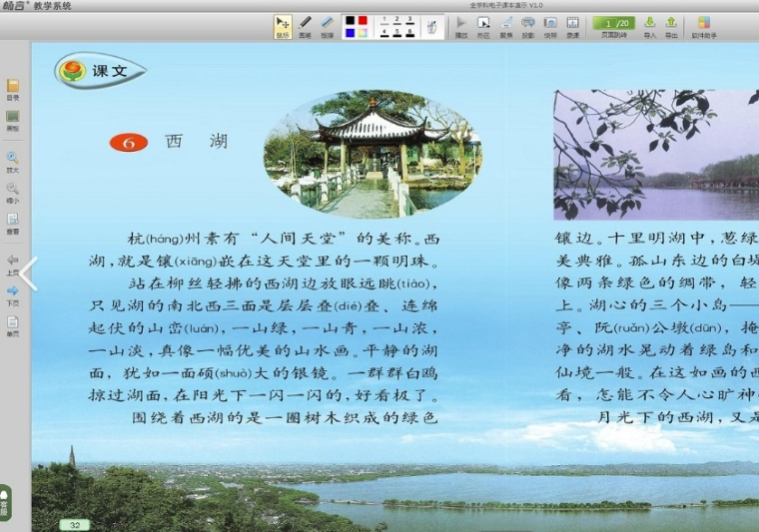Select the 鼠标 (mouse pointer) tool

(x=283, y=24)
